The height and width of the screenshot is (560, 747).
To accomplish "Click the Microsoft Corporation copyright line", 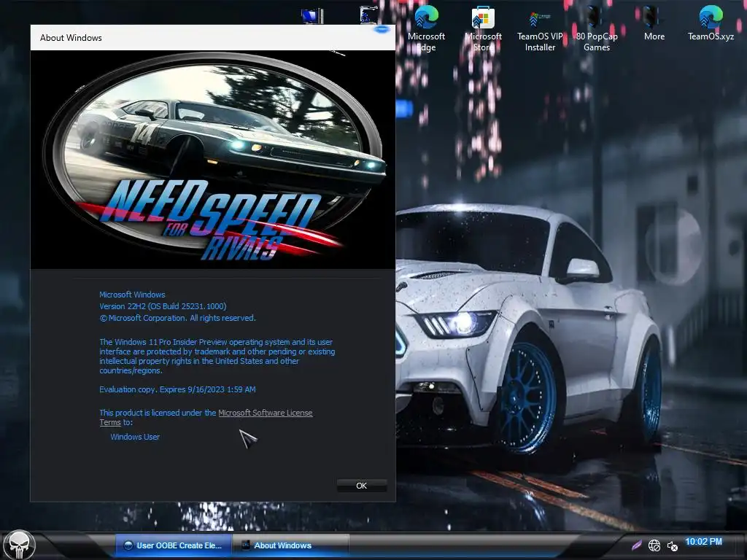I will (177, 318).
